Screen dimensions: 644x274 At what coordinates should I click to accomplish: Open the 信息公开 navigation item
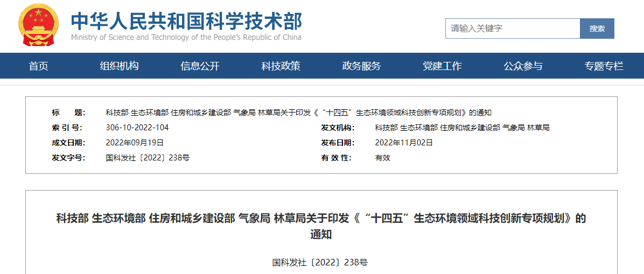pyautogui.click(x=200, y=66)
